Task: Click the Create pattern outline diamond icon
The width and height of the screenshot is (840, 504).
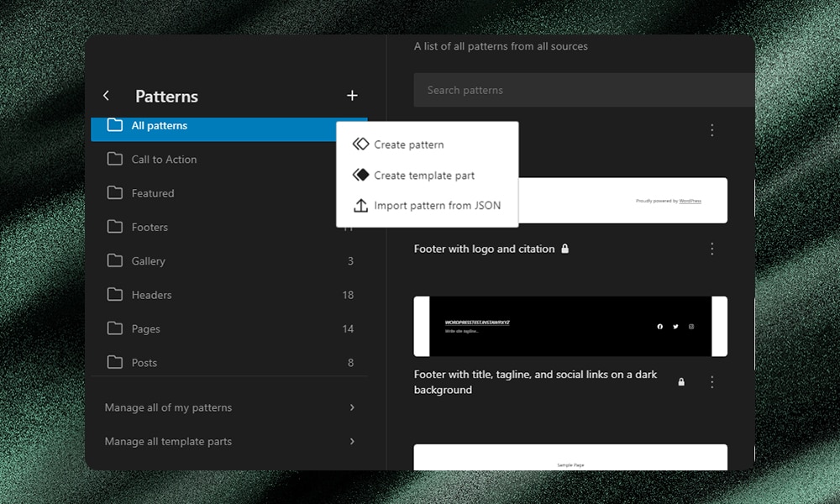Action: coord(360,144)
